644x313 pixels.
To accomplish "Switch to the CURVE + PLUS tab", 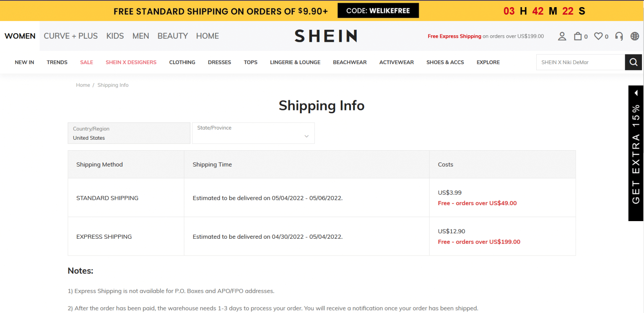I will (70, 36).
